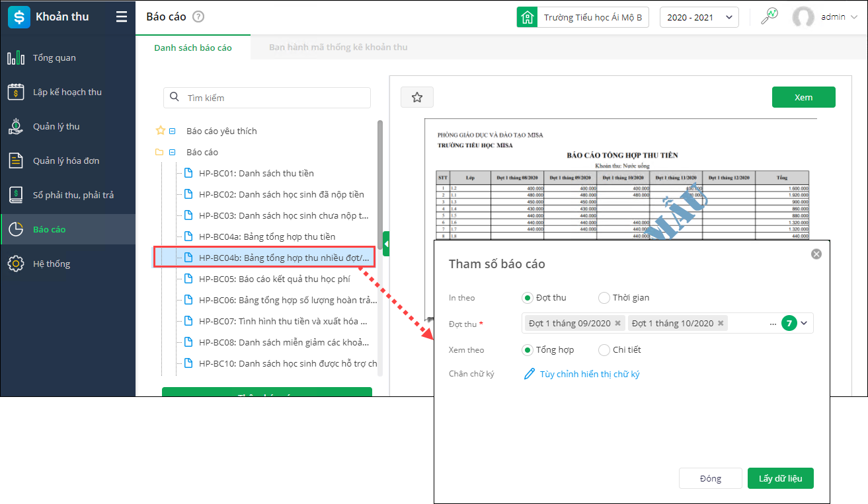Select the Chi tiết radio option
Viewport: 868px width, 504px height.
point(604,350)
